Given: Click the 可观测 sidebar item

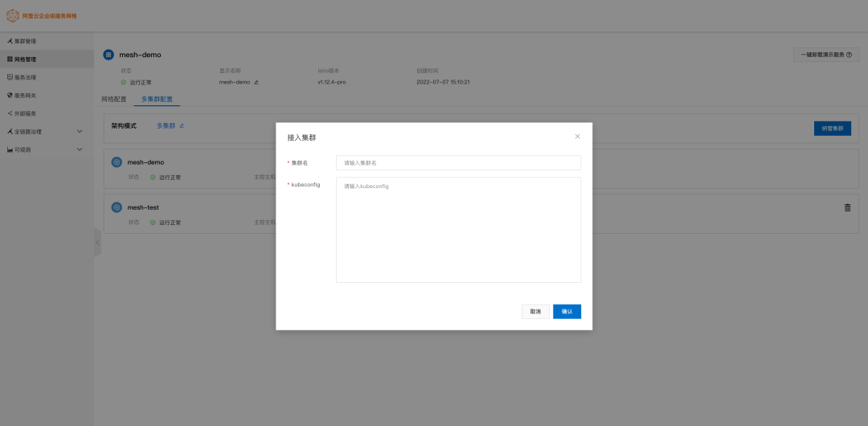Looking at the screenshot, I should coord(47,150).
